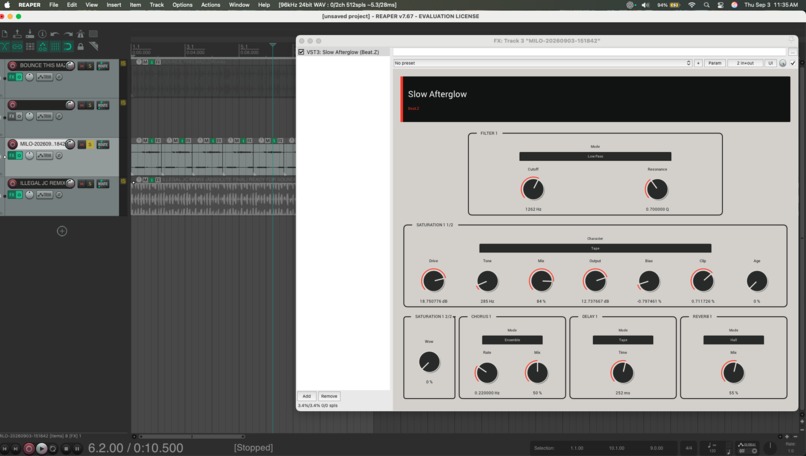Click the transport Pause button
Image resolution: width=806 pixels, height=456 pixels.
click(77, 449)
